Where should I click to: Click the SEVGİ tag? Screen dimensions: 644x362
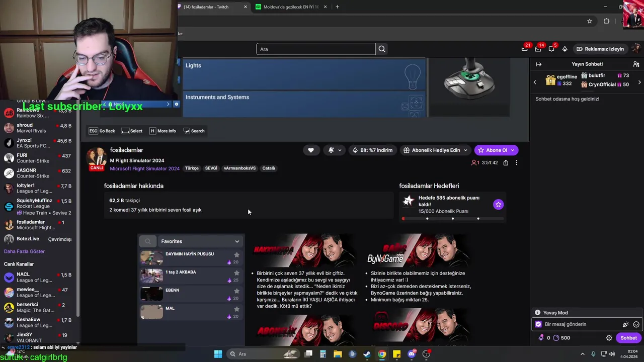211,168
